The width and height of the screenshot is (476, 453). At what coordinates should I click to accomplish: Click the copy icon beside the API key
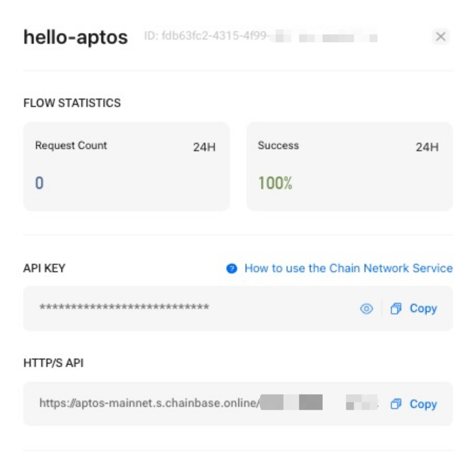click(396, 309)
